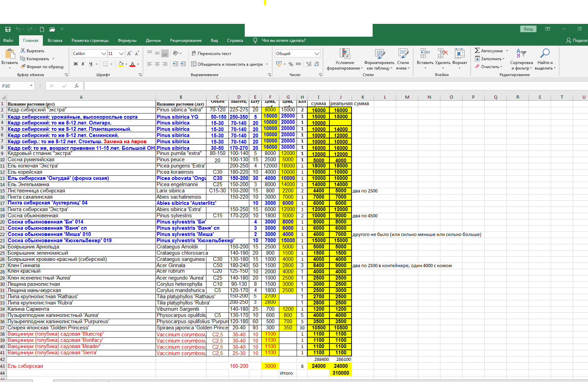Click the decrease indent icon
The image size is (588, 382).
[176, 64]
